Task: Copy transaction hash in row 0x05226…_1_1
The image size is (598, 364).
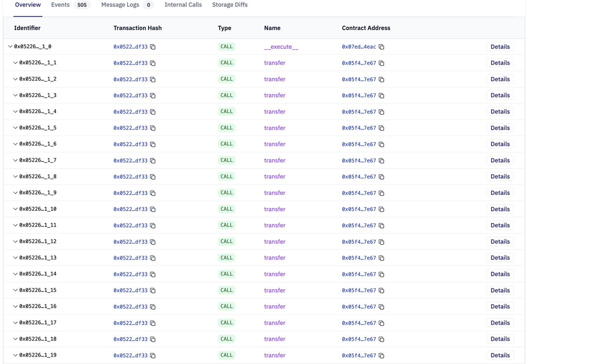Action: (153, 63)
